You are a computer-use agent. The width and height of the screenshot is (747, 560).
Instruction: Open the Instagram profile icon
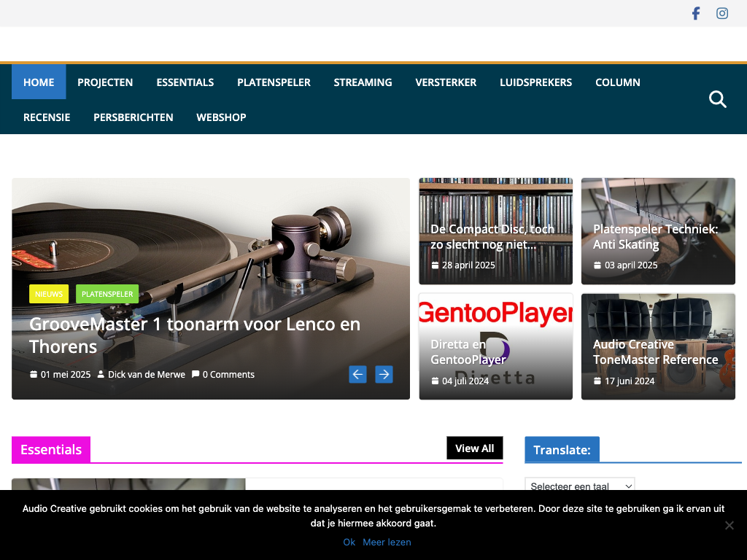[x=722, y=13]
